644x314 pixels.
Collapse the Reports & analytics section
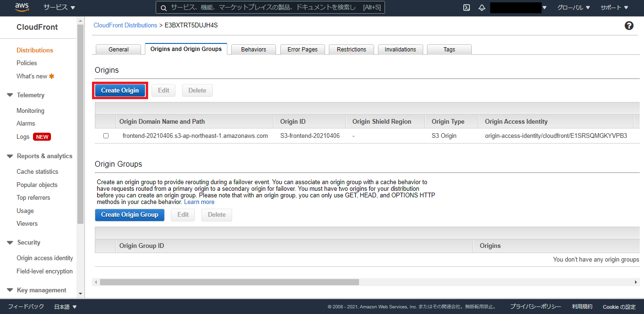pyautogui.click(x=10, y=156)
